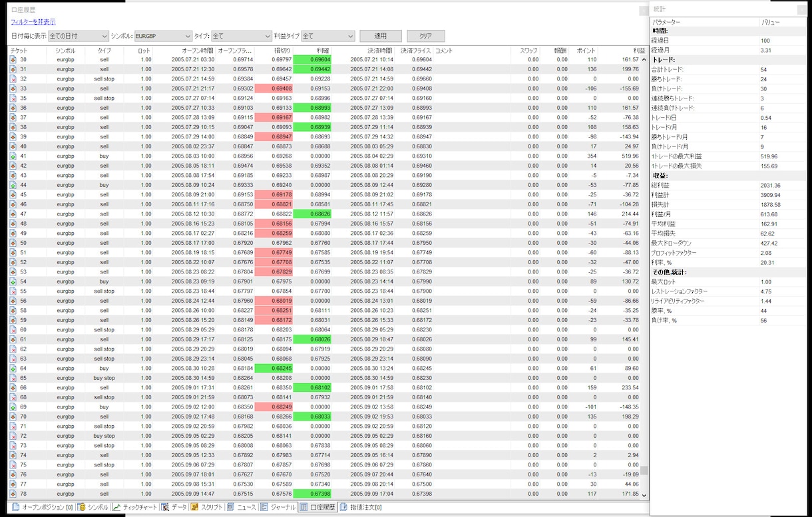
Task: Sort by the 決済時間 column header
Action: point(363,51)
